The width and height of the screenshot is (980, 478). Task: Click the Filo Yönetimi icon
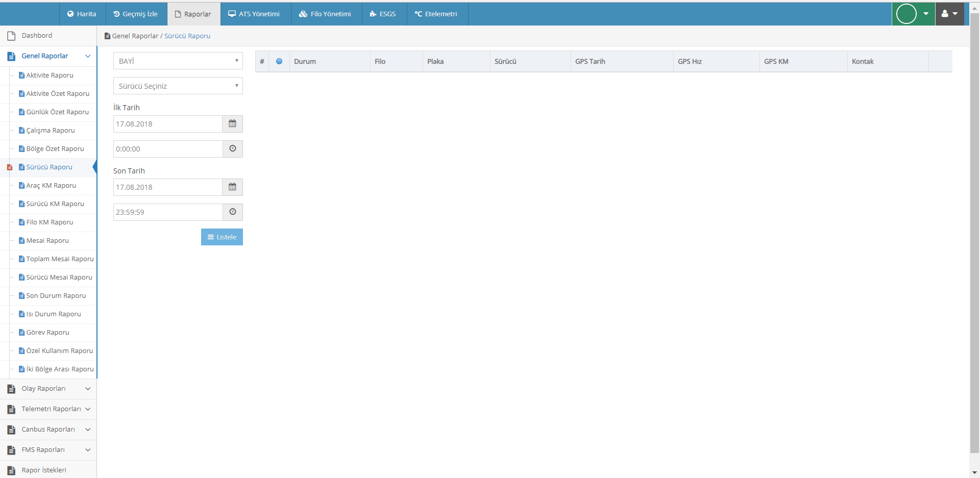tap(303, 14)
